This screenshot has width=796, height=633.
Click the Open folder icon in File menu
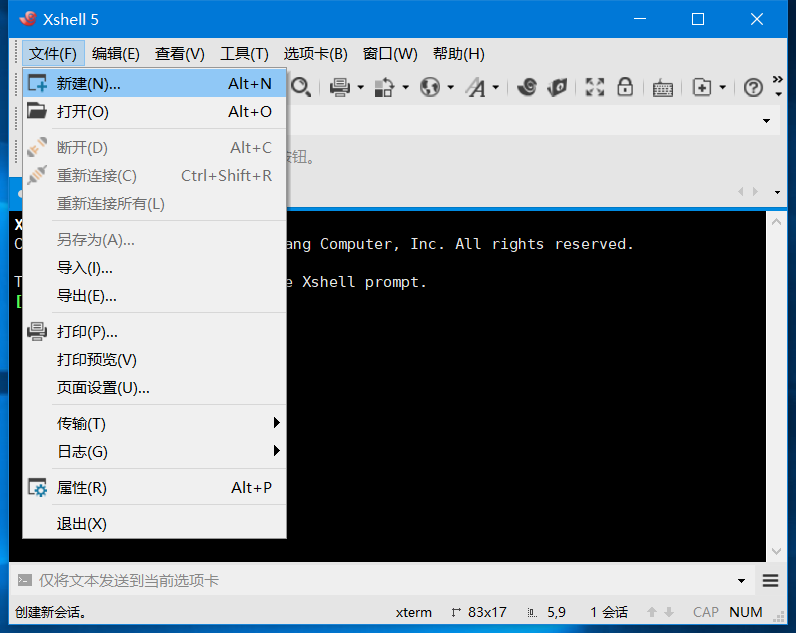click(37, 111)
